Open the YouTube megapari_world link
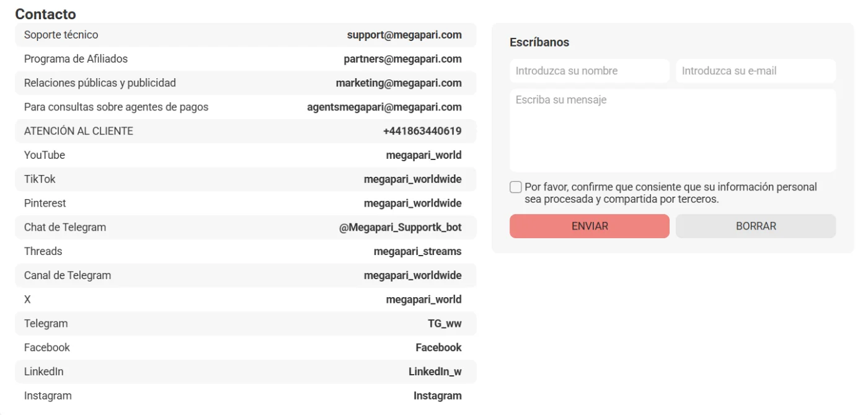The width and height of the screenshot is (868, 415). [x=424, y=155]
